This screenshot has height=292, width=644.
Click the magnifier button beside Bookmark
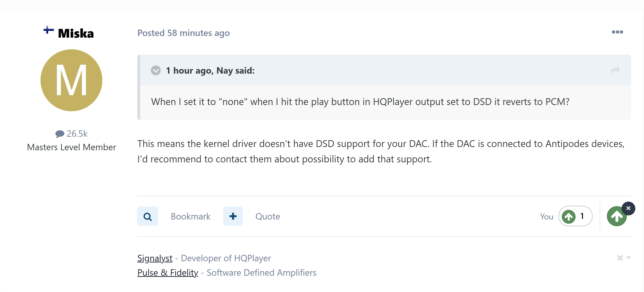tap(147, 216)
